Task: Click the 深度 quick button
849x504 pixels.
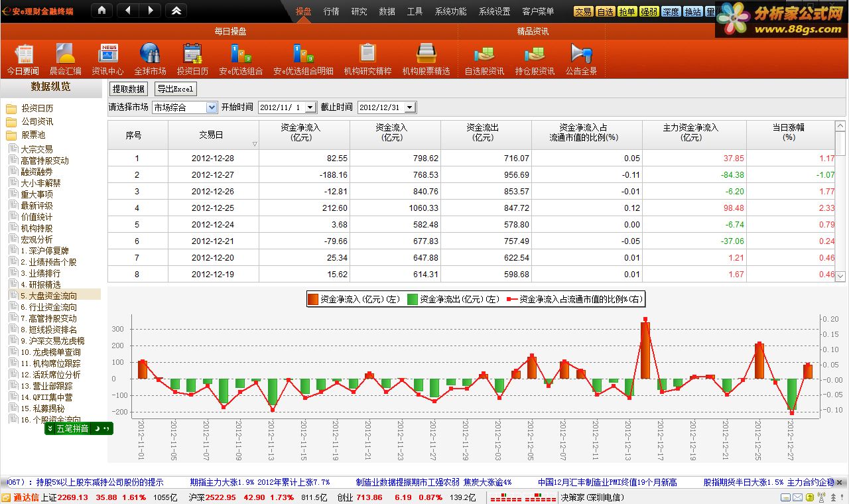Action: click(671, 11)
